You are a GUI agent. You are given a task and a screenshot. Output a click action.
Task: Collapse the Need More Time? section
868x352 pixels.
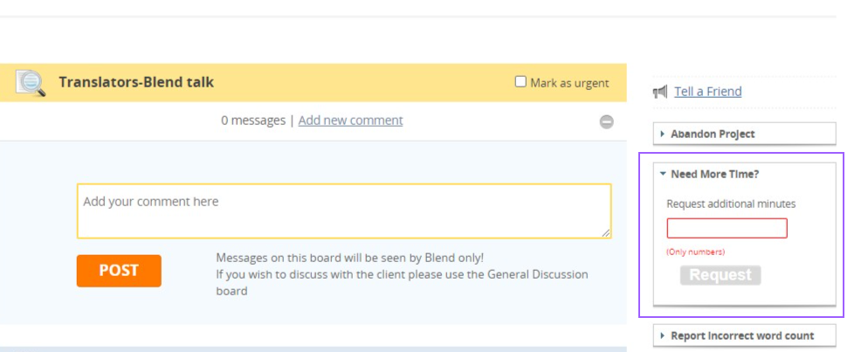click(x=714, y=174)
